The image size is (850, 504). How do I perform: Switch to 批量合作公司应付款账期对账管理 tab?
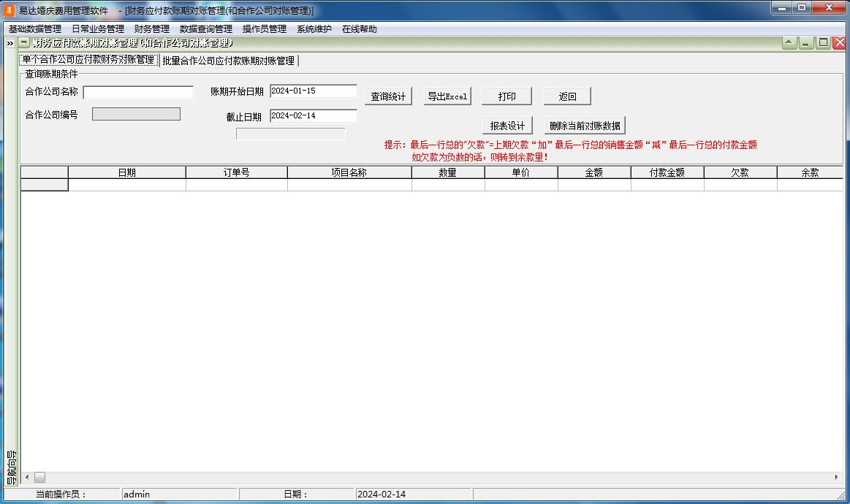click(229, 61)
